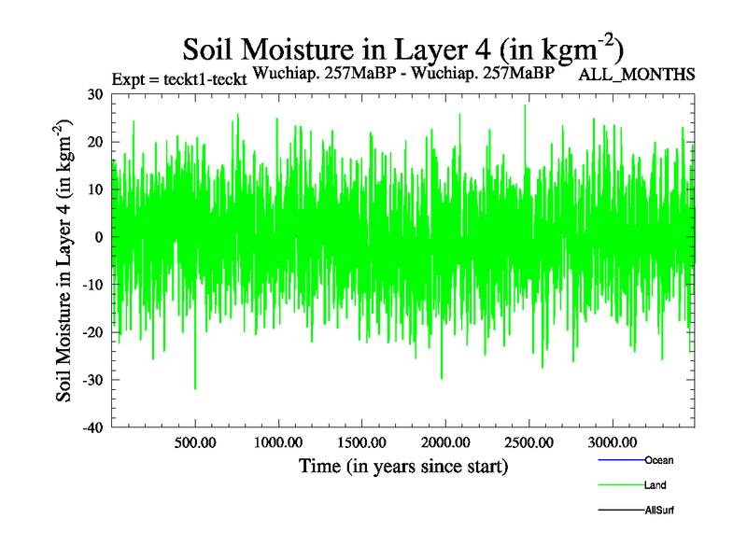This screenshot has height=560, width=747.
Task: Click the Time (in years since start) axis label
Action: coord(403,466)
